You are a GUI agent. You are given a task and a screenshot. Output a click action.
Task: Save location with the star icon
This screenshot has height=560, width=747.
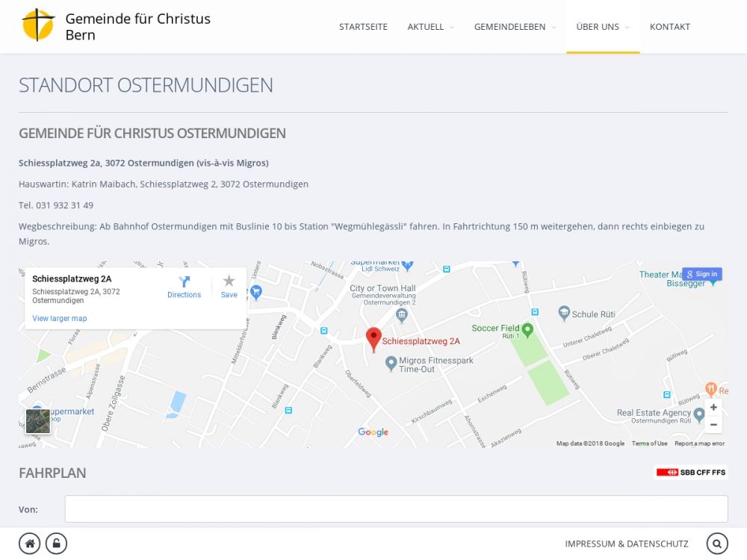point(229,281)
